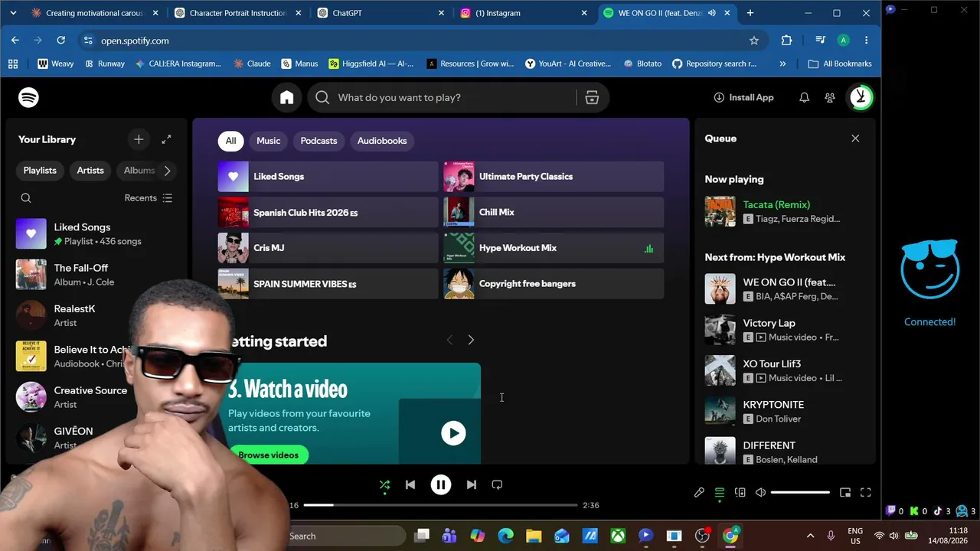This screenshot has height=551, width=980.
Task: Click the Browse videos button
Action: (268, 455)
